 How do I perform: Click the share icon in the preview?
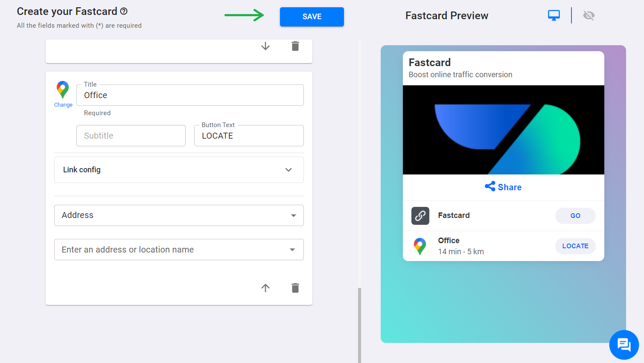coord(490,186)
